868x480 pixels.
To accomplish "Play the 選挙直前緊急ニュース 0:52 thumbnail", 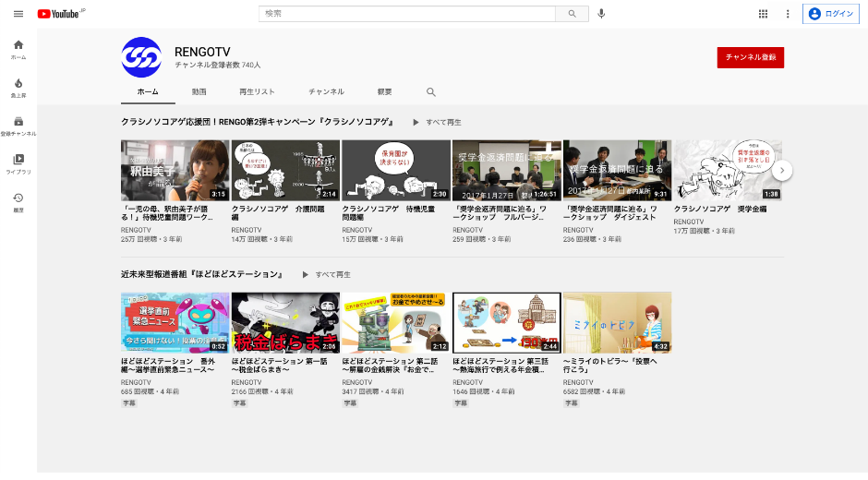I will 175,323.
